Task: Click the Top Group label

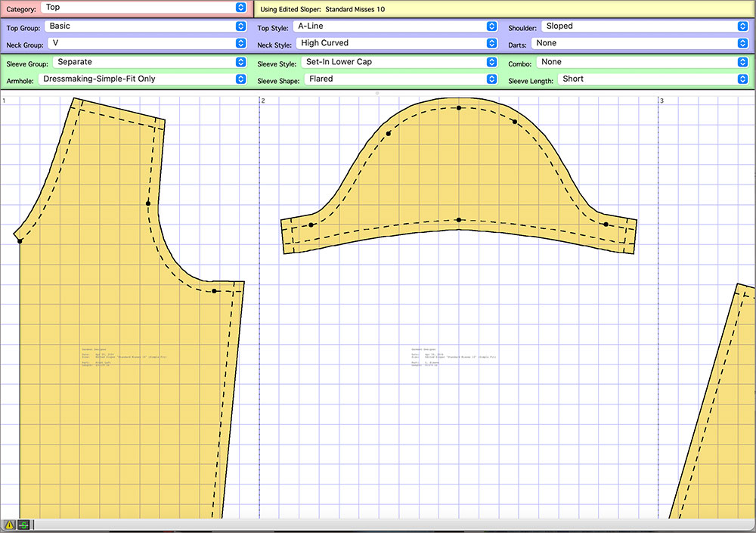Action: (x=23, y=28)
